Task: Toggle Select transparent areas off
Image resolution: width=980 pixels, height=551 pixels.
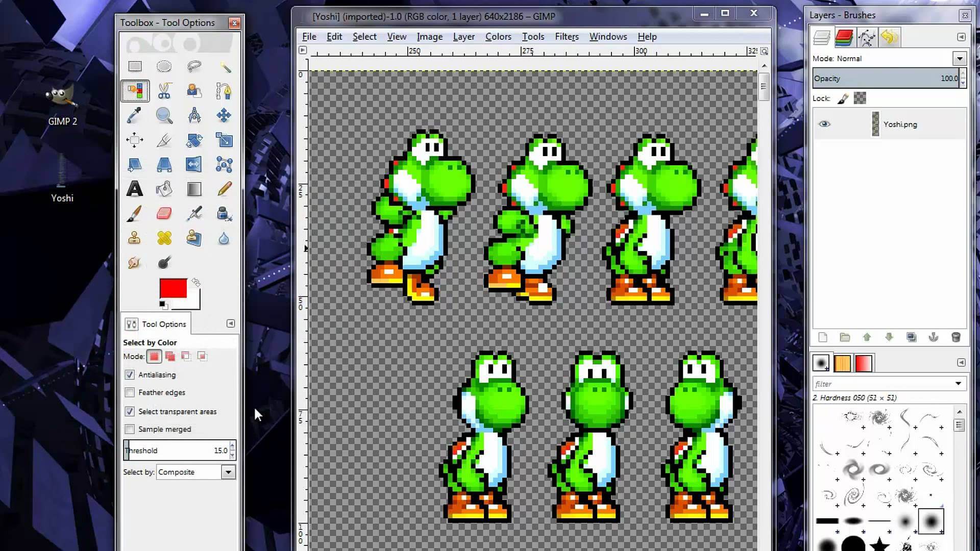Action: point(129,411)
